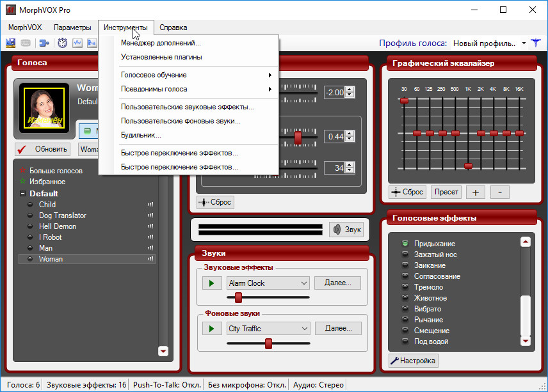This screenshot has width=548, height=392.
Task: Click the plug-in connector toolbar icon
Action: pyautogui.click(x=44, y=43)
